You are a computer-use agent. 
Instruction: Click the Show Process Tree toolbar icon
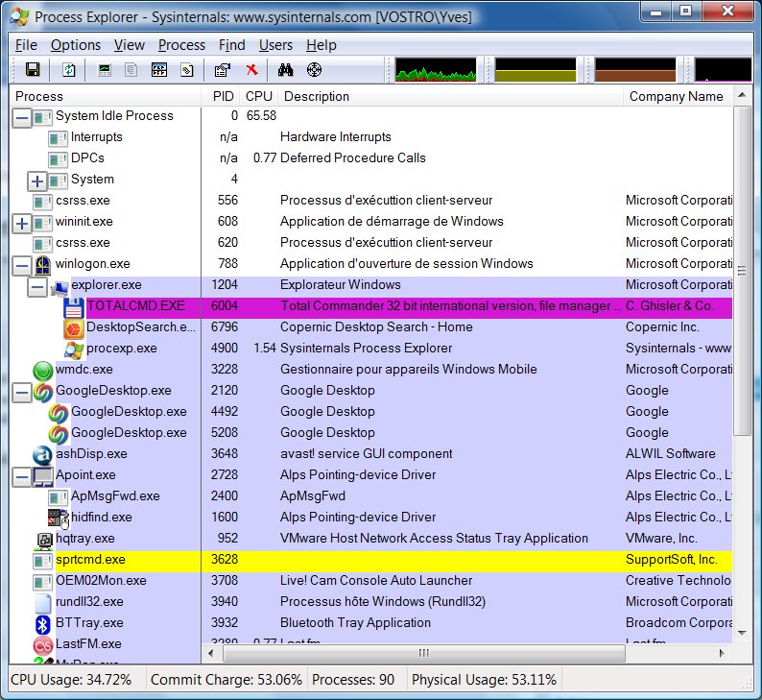(131, 70)
